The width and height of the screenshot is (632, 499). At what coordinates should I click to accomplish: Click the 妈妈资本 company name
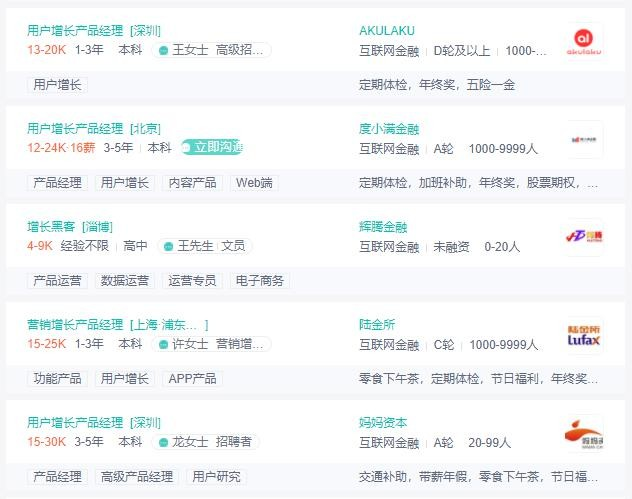coord(383,423)
